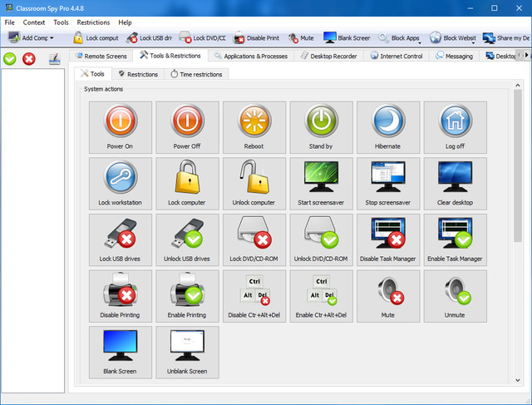This screenshot has width=532, height=405.
Task: Click Lock USB drives action
Action: pyautogui.click(x=121, y=240)
